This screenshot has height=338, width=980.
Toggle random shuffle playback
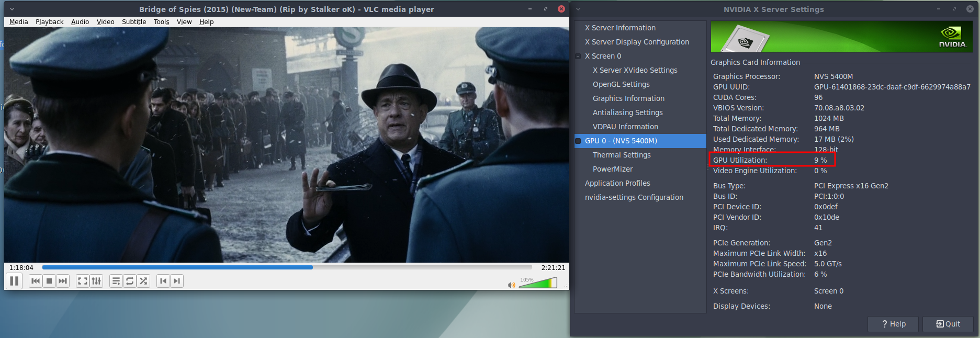tap(143, 281)
